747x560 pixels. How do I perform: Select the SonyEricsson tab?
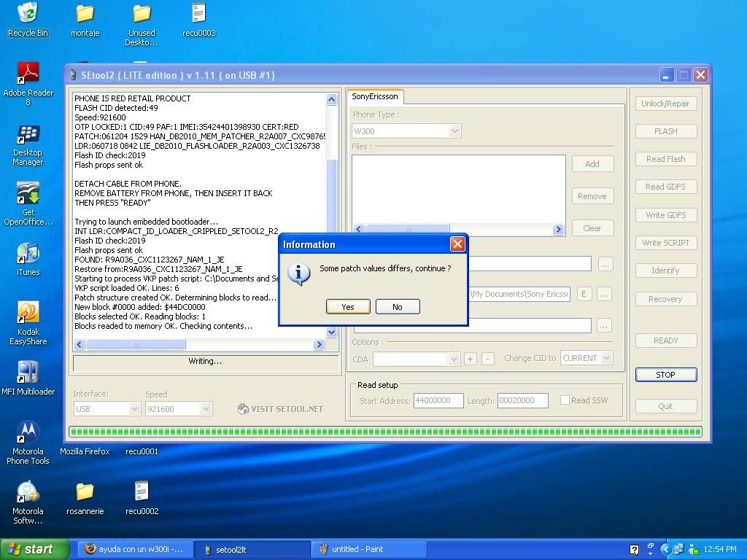pos(375,97)
